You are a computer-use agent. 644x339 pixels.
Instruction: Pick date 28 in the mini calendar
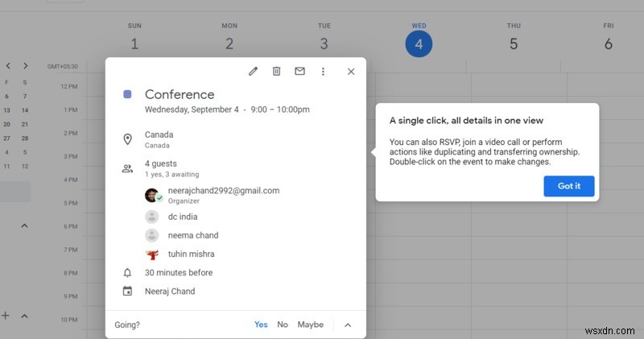(25, 138)
